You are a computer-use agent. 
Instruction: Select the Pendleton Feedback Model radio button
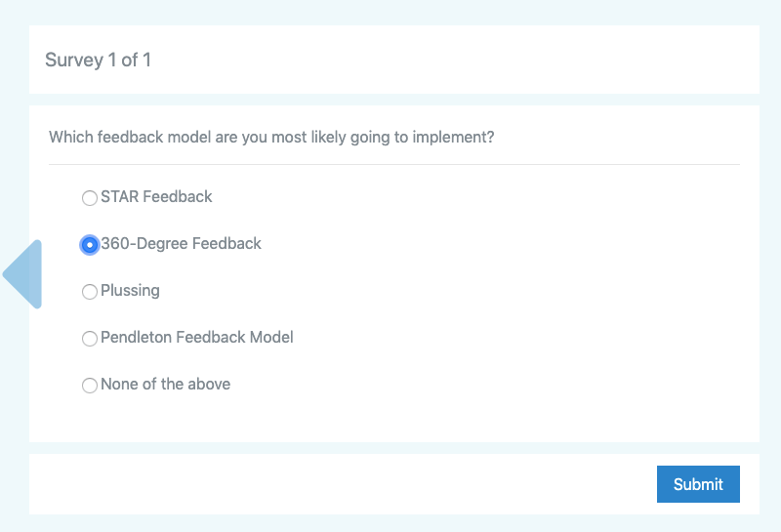90,338
